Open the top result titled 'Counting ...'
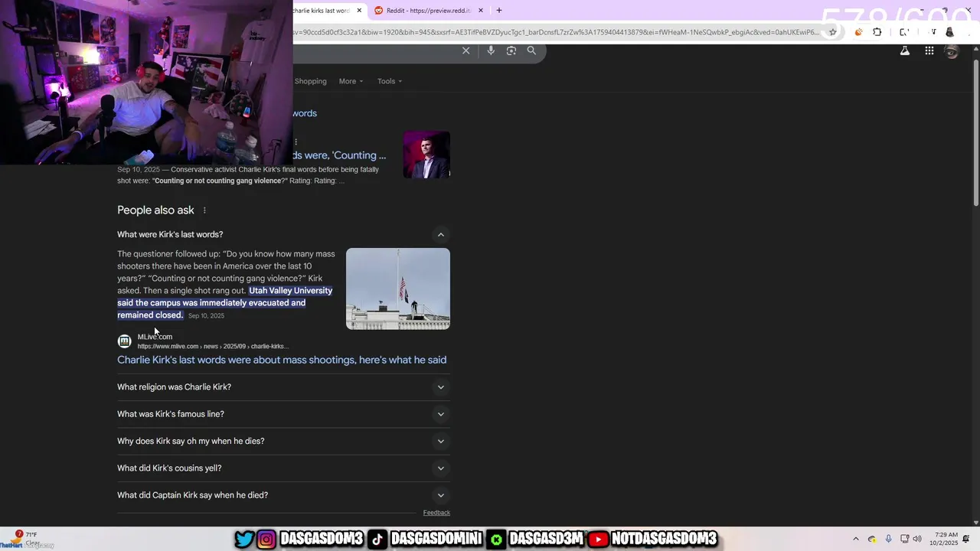 (x=339, y=155)
